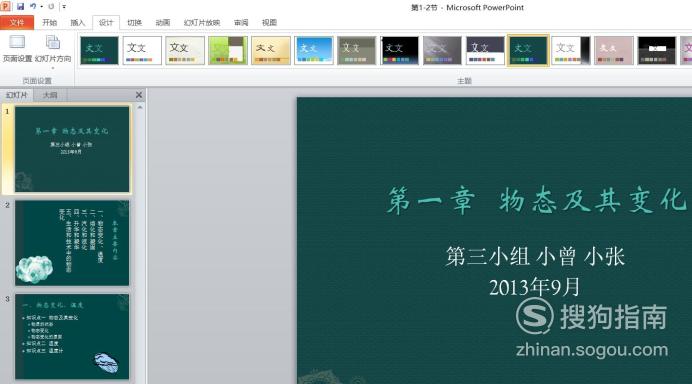The width and height of the screenshot is (692, 384).
Task: Click the Save icon in quick access toolbar
Action: (x=20, y=7)
